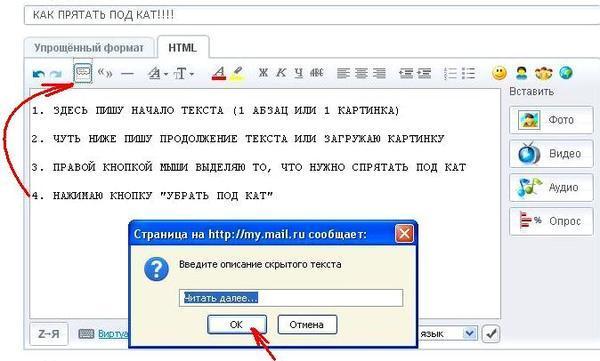The height and width of the screenshot is (361, 600).
Task: Center align the text
Action: 361,73
